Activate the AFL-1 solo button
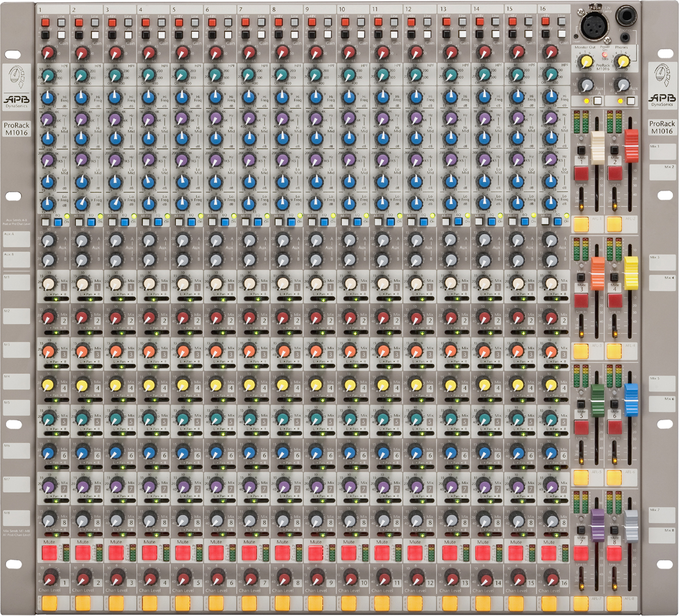Image resolution: width=679 pixels, height=616 pixels. tap(581, 223)
